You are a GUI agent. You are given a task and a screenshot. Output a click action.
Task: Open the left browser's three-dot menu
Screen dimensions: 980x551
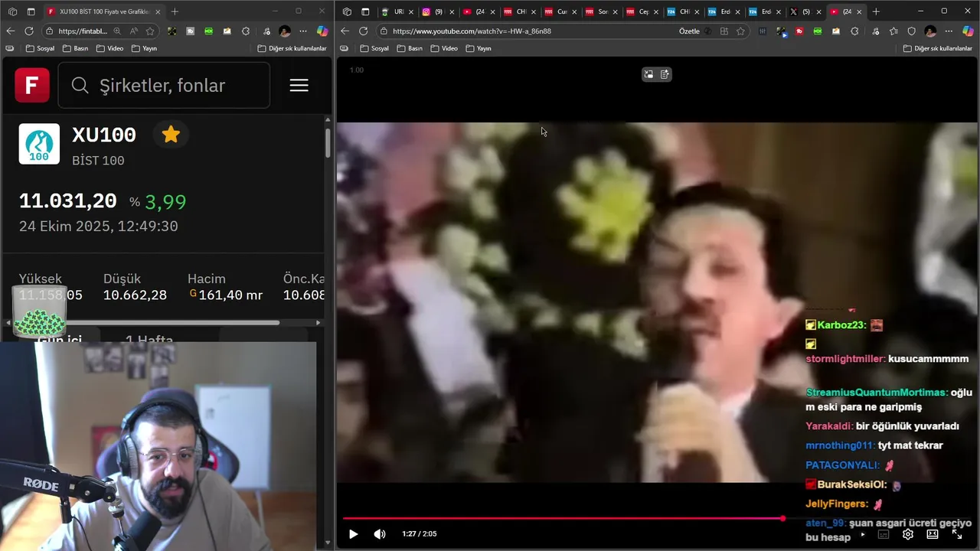303,31
